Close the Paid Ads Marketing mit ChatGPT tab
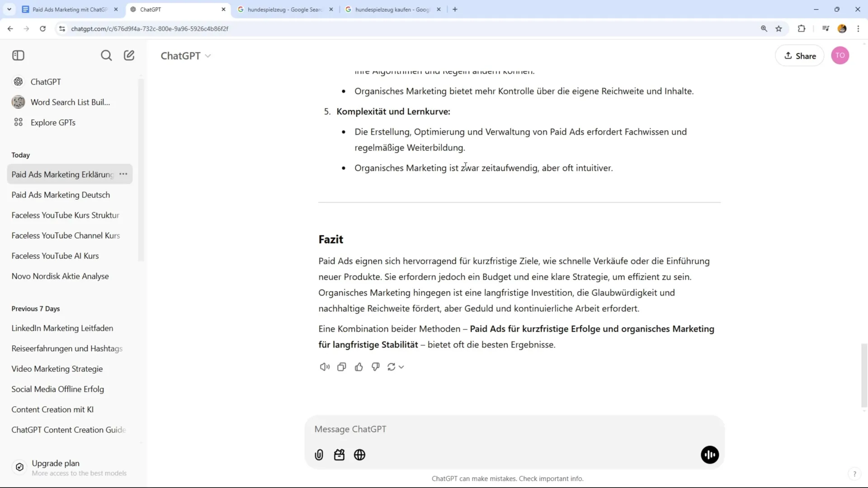The width and height of the screenshot is (868, 488). click(x=116, y=9)
